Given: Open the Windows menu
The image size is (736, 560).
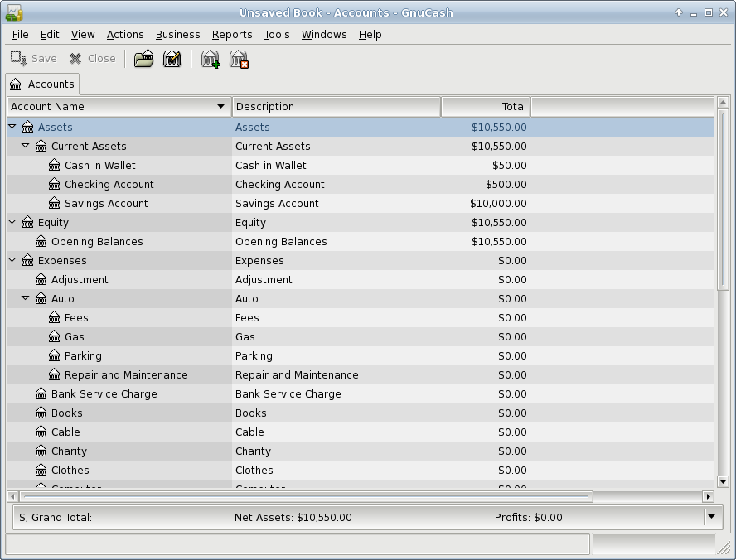Looking at the screenshot, I should 324,35.
